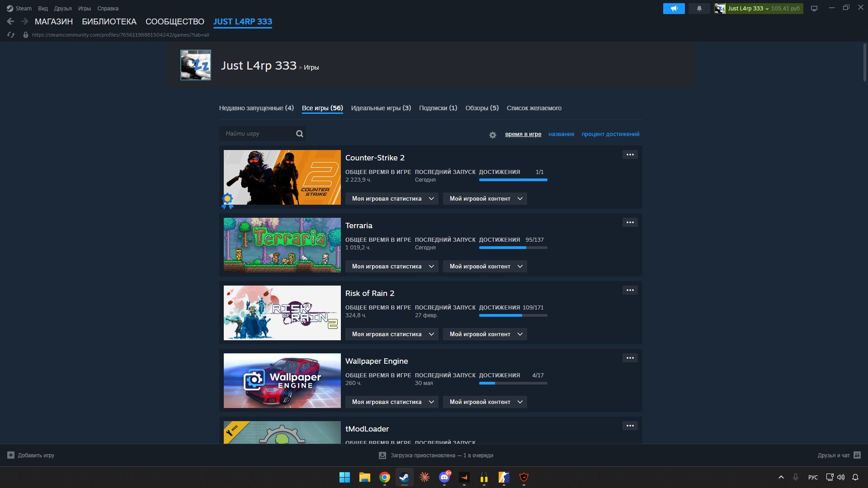Open JUST L4RP 333 profile section
This screenshot has width=868, height=488.
(x=243, y=22)
